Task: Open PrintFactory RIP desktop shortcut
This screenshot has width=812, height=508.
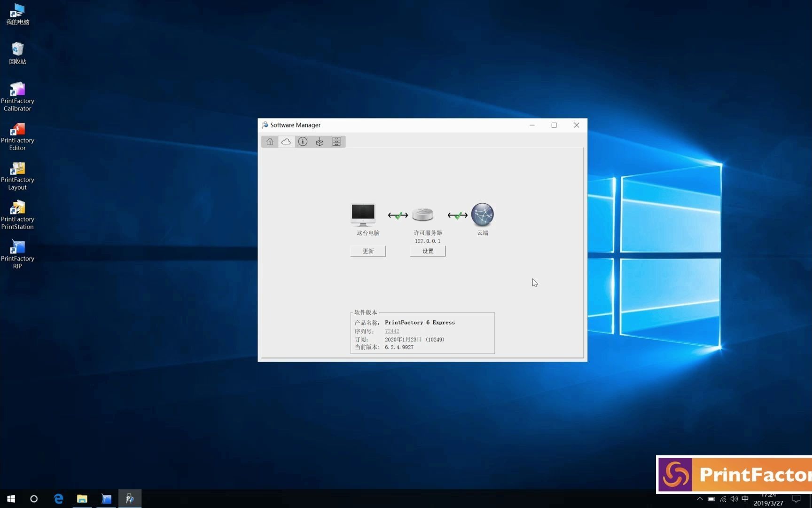Action: (17, 254)
